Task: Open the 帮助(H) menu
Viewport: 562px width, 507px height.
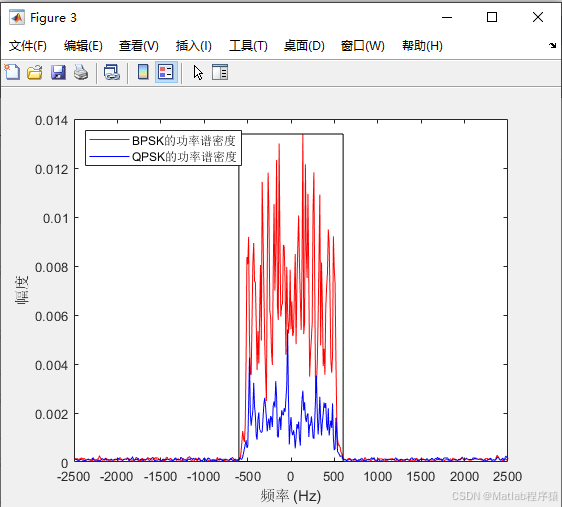Action: click(422, 46)
